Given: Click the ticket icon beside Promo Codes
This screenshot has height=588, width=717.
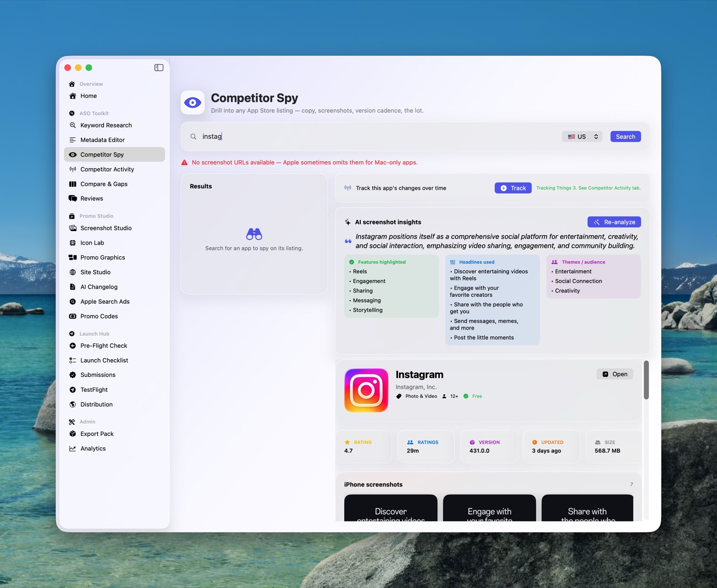Looking at the screenshot, I should 73,316.
